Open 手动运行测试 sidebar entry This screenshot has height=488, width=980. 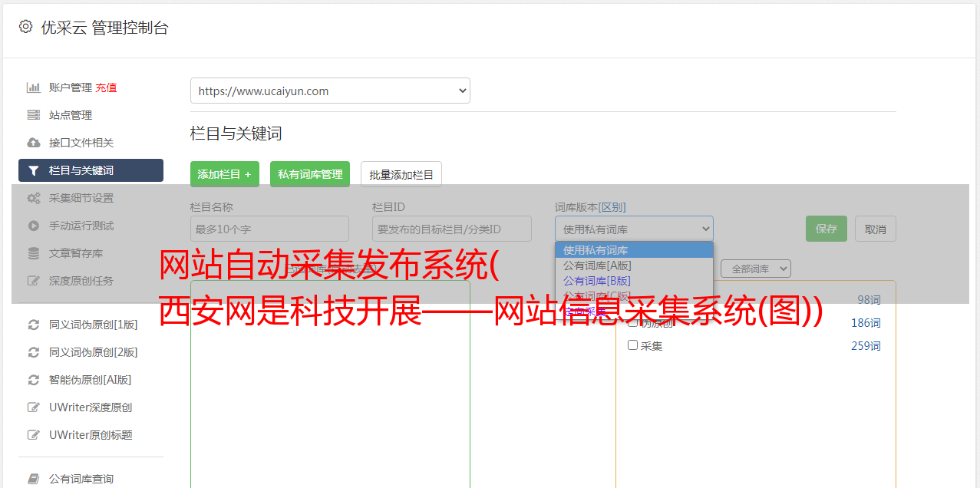(x=81, y=226)
